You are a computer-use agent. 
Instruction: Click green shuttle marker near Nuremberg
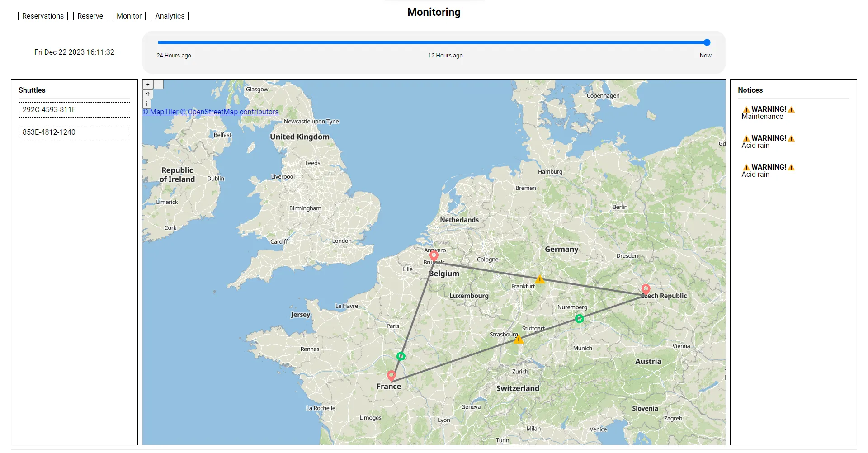[579, 319]
